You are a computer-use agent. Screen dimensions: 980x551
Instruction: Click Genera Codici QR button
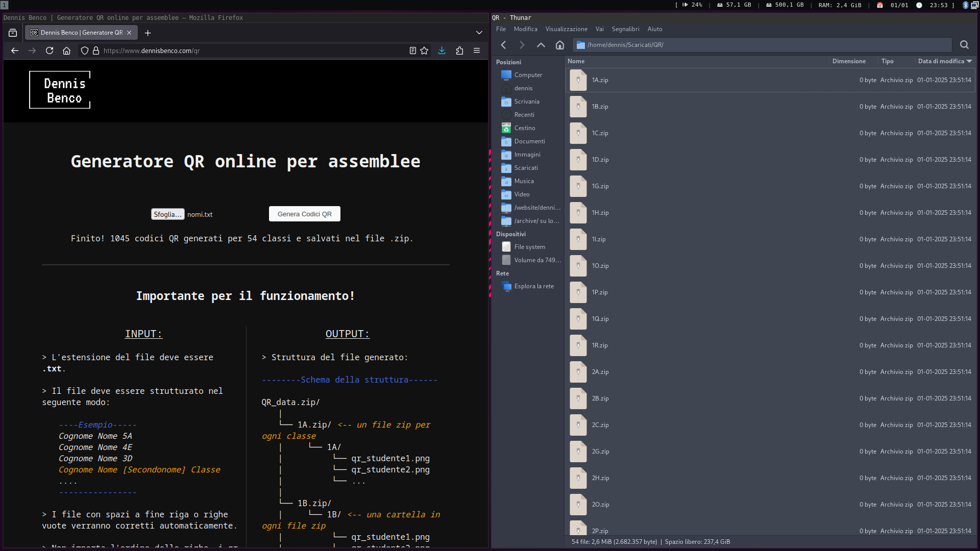(x=305, y=214)
